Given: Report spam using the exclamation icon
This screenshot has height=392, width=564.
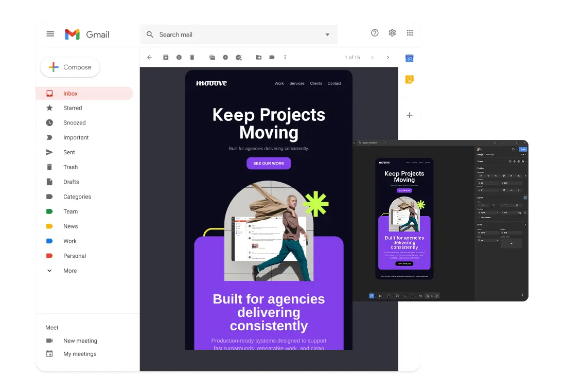Looking at the screenshot, I should click(x=179, y=57).
